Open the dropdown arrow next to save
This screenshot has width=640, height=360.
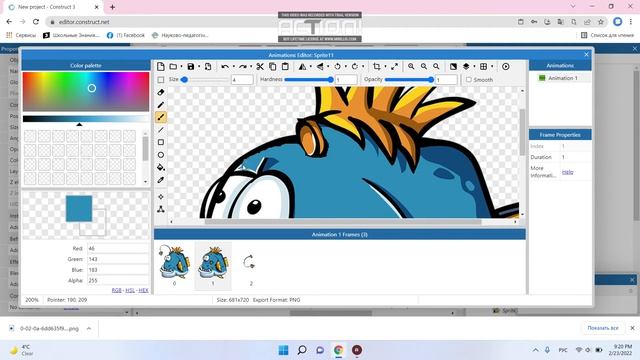tap(199, 67)
